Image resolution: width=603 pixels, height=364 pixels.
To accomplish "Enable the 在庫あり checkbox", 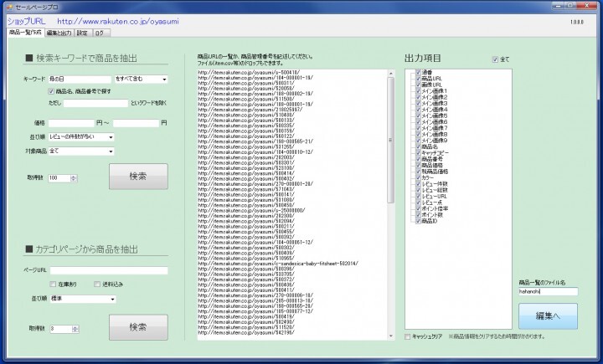I will [x=52, y=283].
